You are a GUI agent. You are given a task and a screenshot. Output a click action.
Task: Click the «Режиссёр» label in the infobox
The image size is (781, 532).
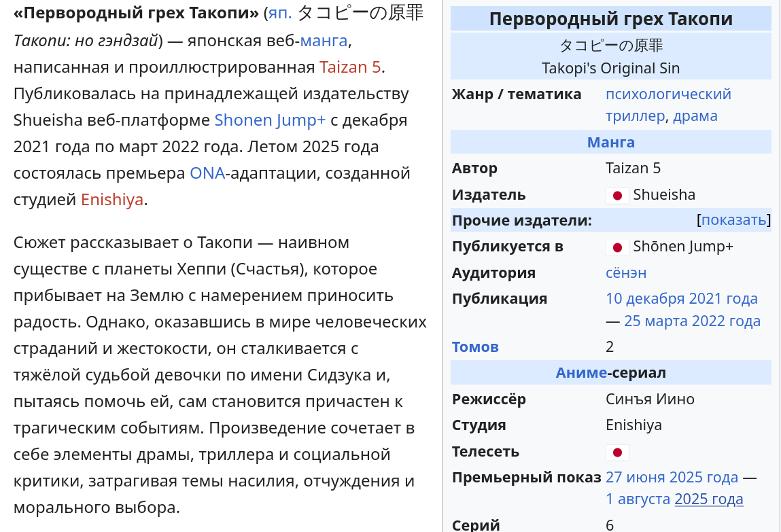click(x=489, y=399)
